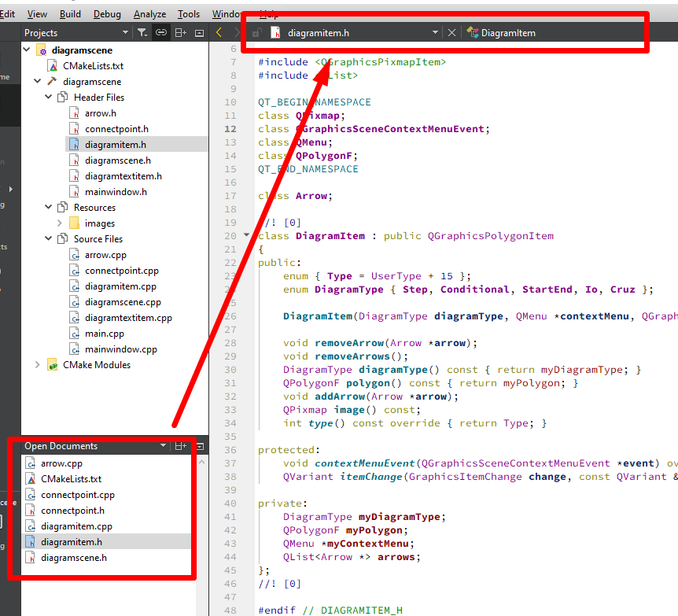Click the DiagramItem class name on line 20
This screenshot has width=678, height=616.
[x=330, y=236]
